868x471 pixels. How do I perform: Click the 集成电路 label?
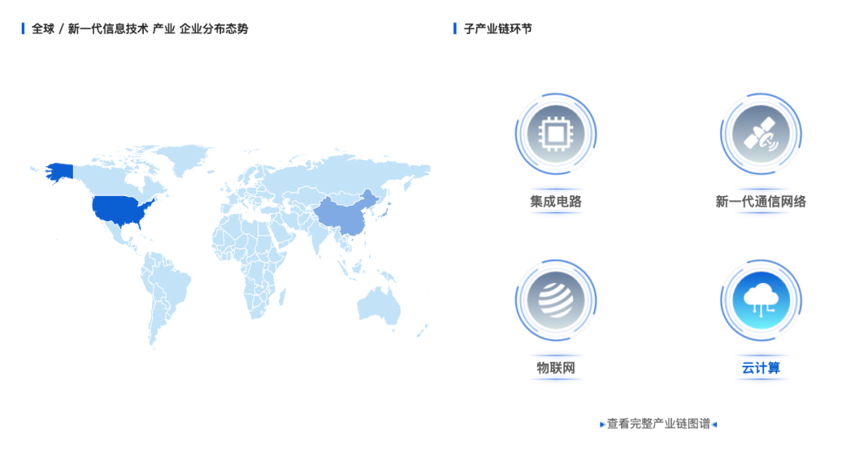tap(556, 202)
